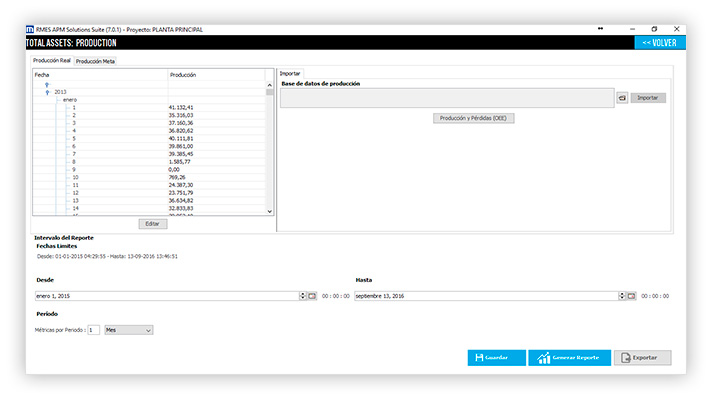
Task: Click the Desde date spinner arrows
Action: pyautogui.click(x=302, y=296)
